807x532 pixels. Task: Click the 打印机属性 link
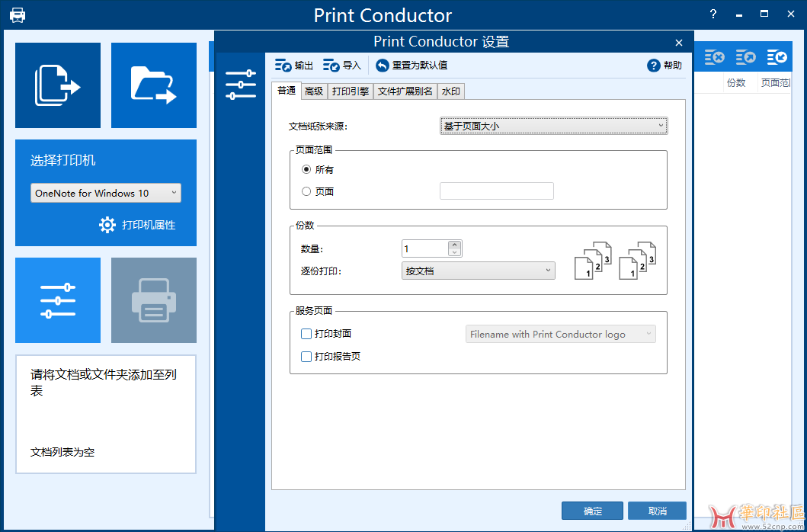click(x=149, y=225)
